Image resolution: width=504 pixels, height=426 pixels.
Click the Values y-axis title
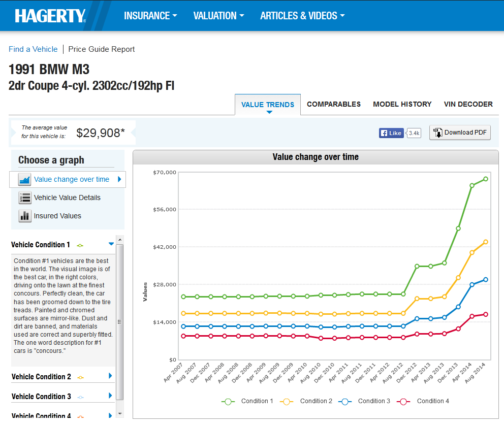(x=145, y=292)
